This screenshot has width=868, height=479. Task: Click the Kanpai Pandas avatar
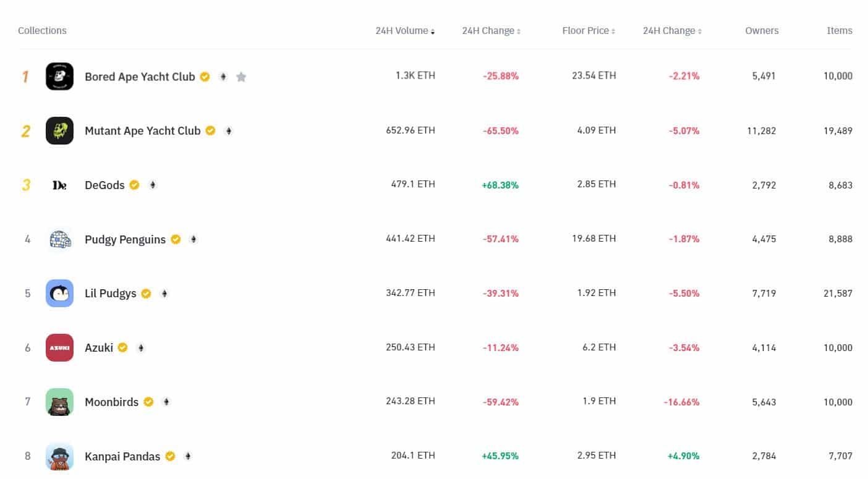point(59,456)
